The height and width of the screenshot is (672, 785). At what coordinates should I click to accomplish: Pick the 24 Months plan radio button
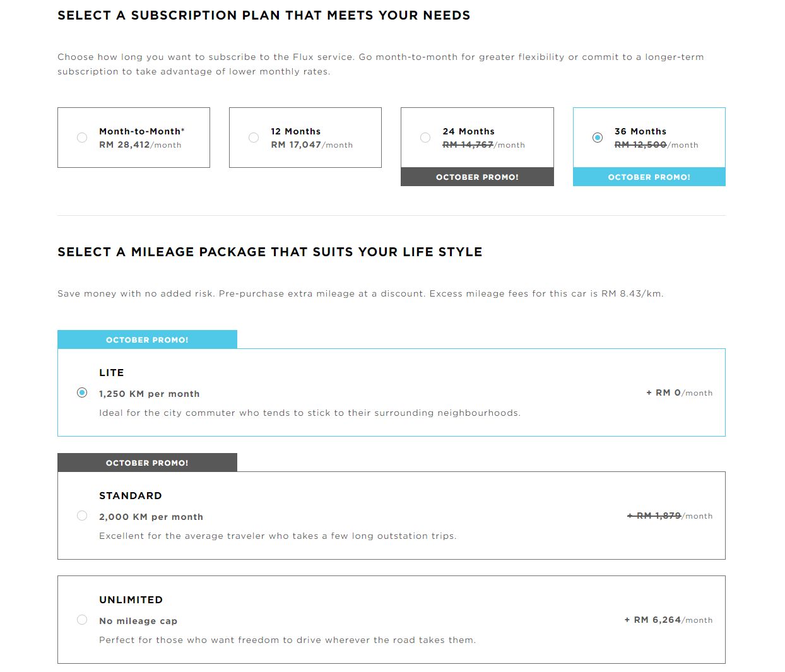tap(425, 138)
